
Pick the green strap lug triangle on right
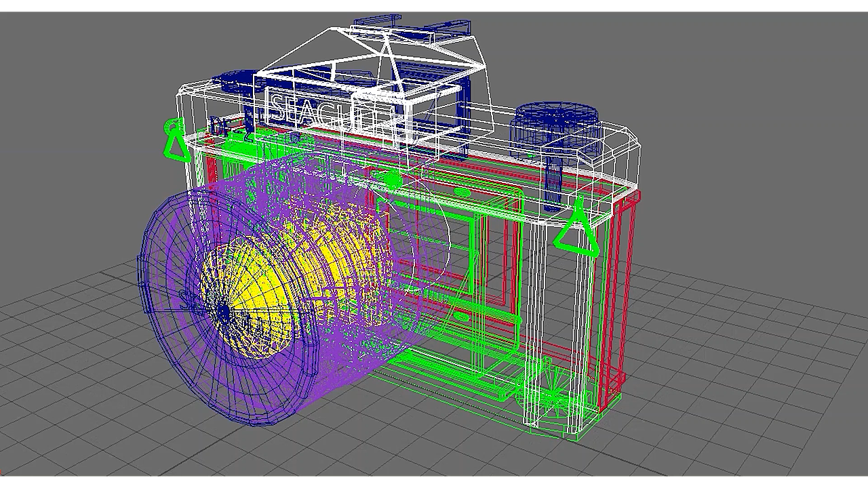[578, 227]
